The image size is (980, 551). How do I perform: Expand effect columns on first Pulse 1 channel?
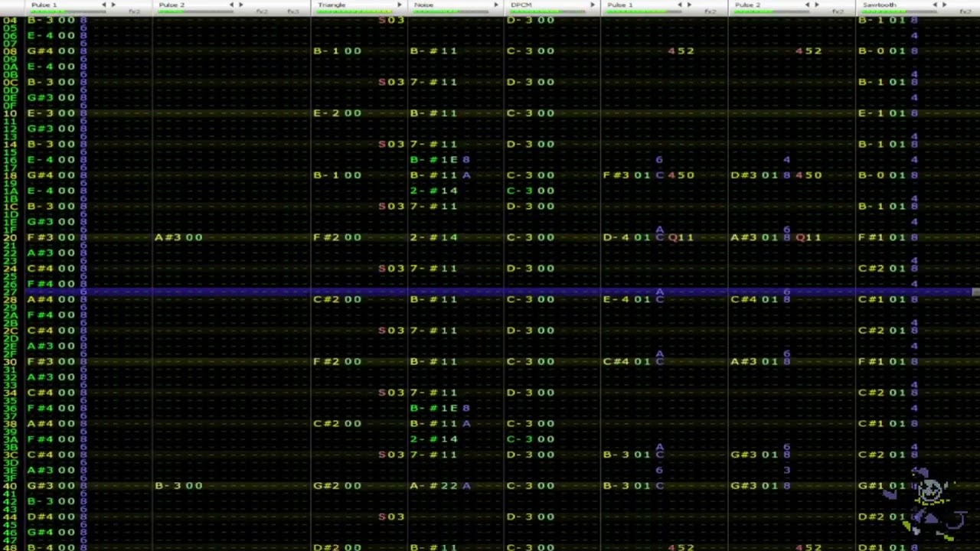(x=114, y=5)
